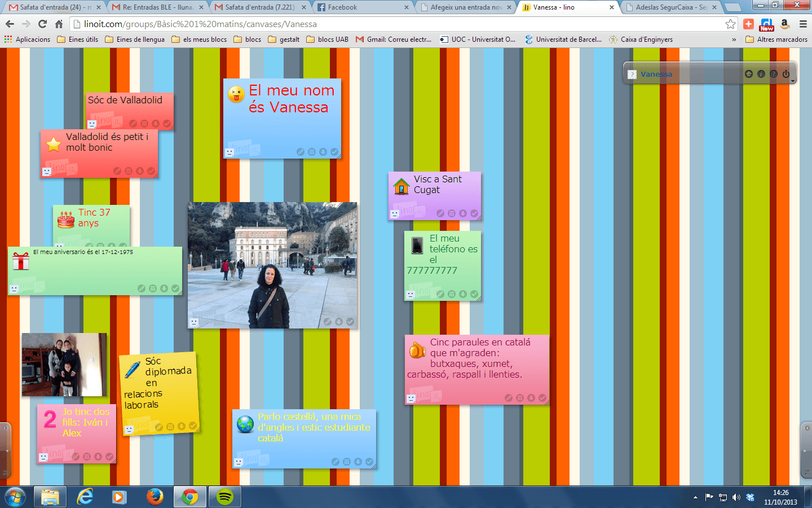812x508 pixels.
Task: Peel off the 'Parlo castellà' sticky with checkmark
Action: click(x=369, y=462)
